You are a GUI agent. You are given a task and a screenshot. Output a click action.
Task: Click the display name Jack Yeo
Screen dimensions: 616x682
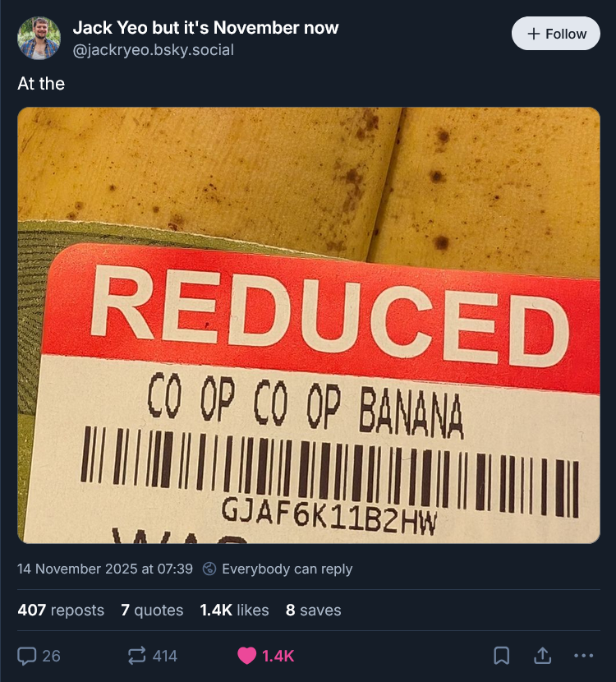pos(205,29)
